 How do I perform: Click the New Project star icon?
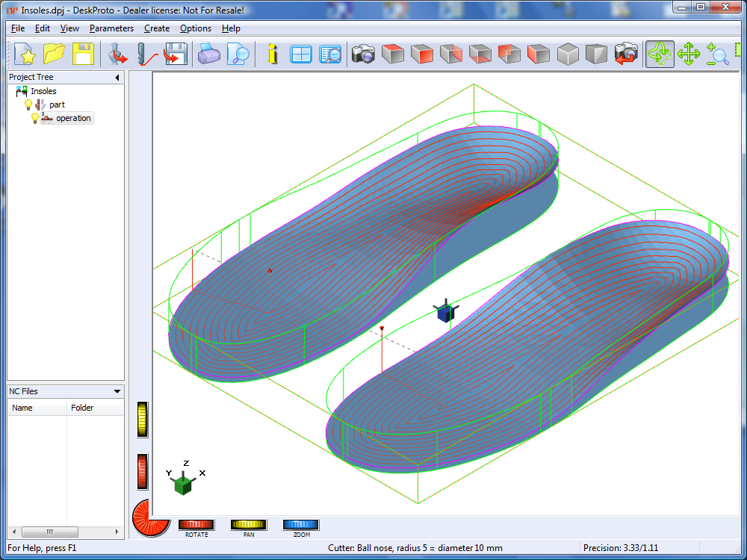pos(27,55)
